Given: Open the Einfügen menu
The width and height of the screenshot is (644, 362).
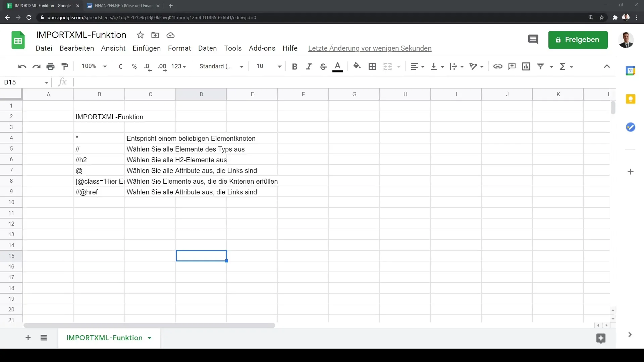Looking at the screenshot, I should click(147, 48).
